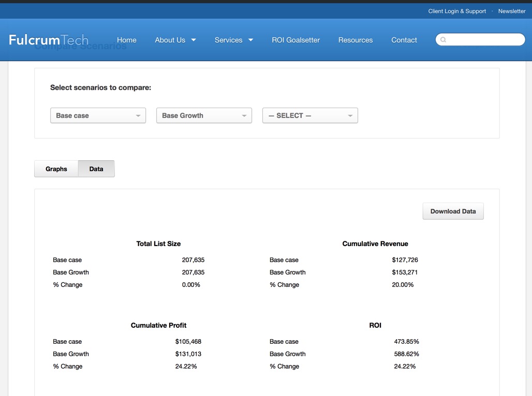532x396 pixels.
Task: Open the — SELECT — scenario dropdown
Action: [309, 115]
